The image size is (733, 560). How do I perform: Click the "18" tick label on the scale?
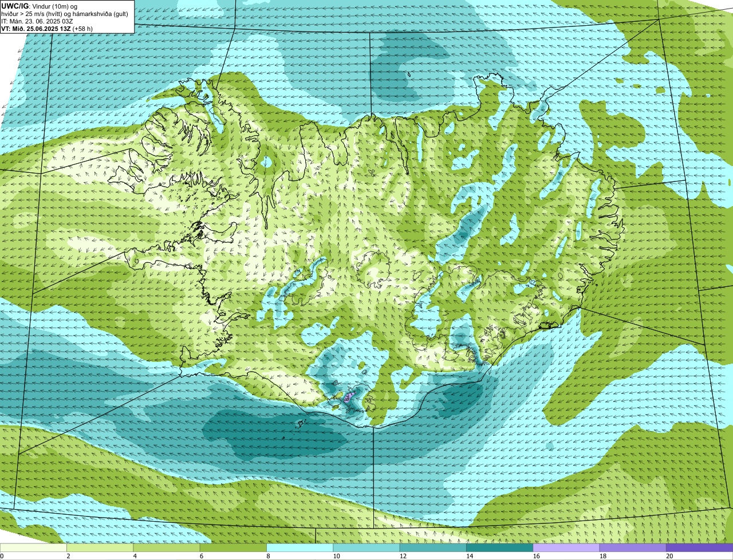[603, 556]
